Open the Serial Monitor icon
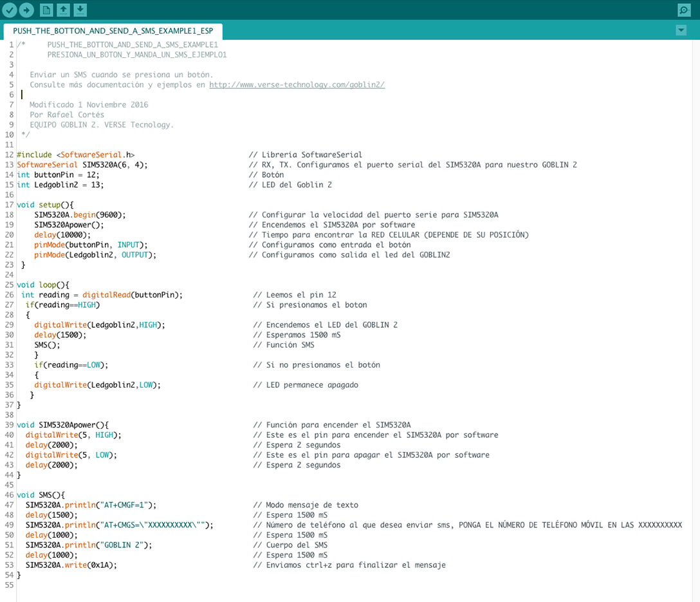This screenshot has height=602, width=700. point(684,10)
